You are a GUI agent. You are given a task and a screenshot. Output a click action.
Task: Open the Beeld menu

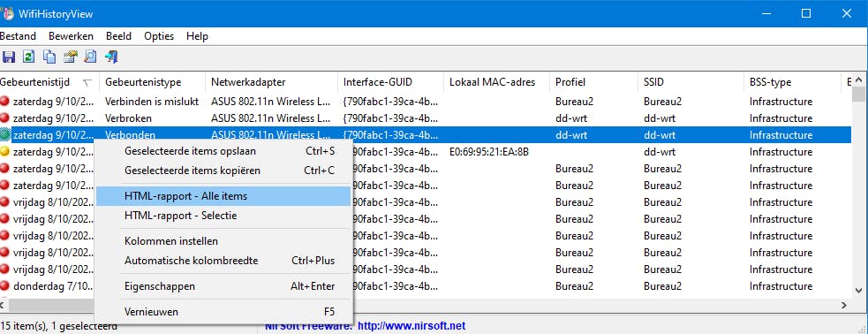118,36
